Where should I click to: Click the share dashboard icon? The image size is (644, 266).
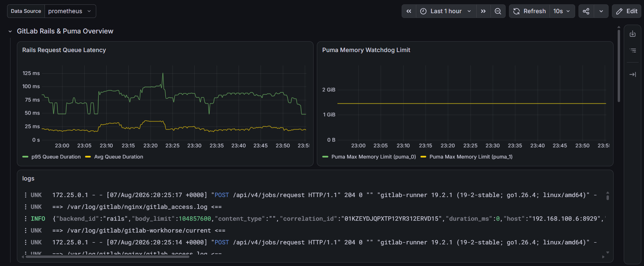(x=586, y=11)
